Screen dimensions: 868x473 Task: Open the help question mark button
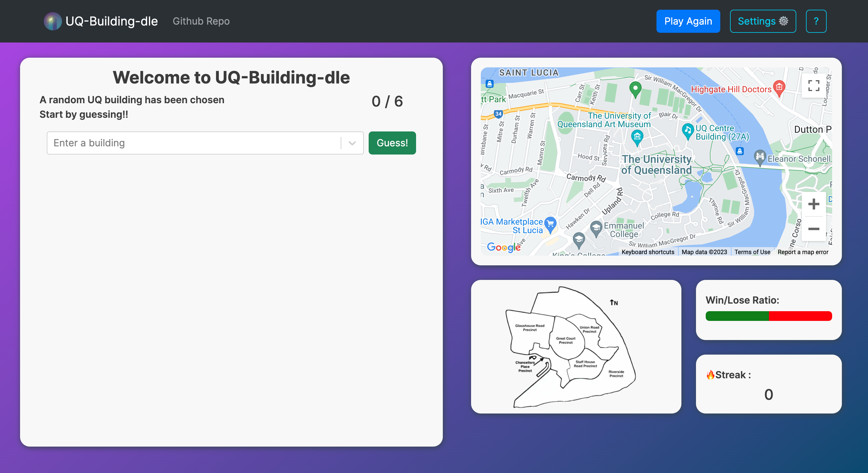[816, 21]
